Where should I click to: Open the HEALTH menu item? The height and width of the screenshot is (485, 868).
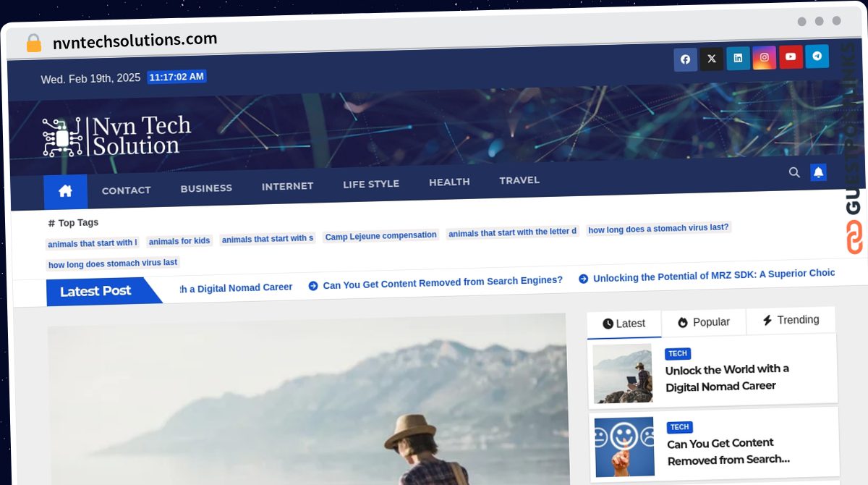point(449,182)
